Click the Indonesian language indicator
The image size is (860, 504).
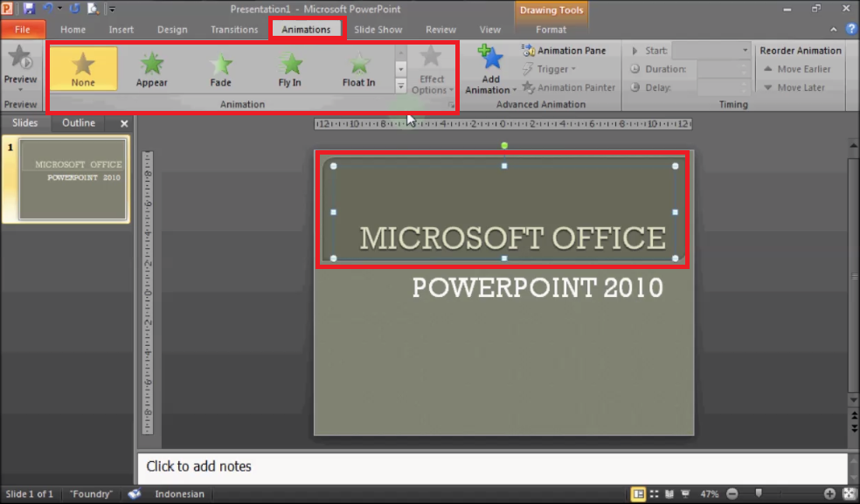click(179, 494)
